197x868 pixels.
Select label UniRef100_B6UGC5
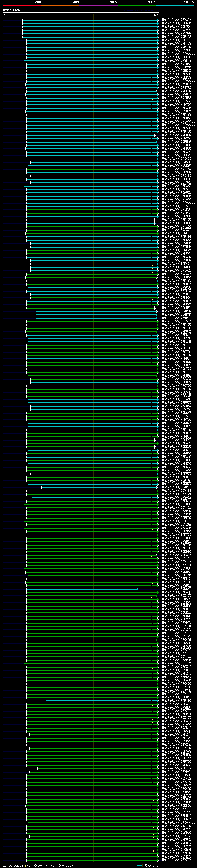[177, 819]
